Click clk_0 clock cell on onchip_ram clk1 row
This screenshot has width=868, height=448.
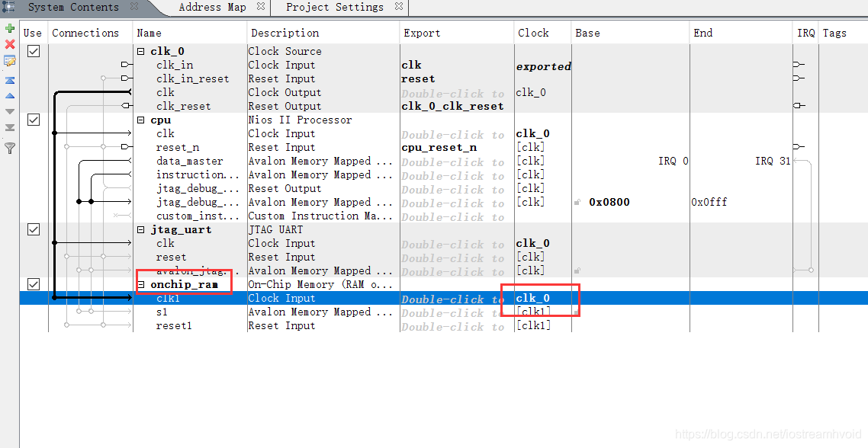pyautogui.click(x=532, y=298)
